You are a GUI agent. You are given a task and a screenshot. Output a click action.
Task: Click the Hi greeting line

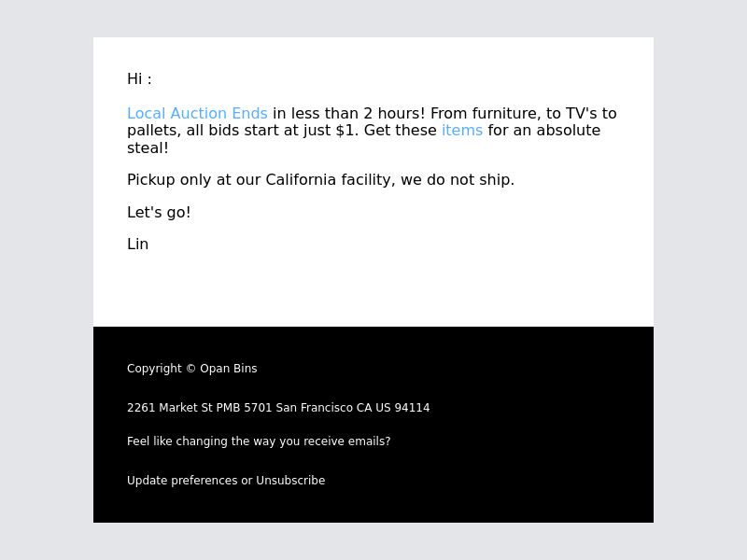tap(139, 78)
